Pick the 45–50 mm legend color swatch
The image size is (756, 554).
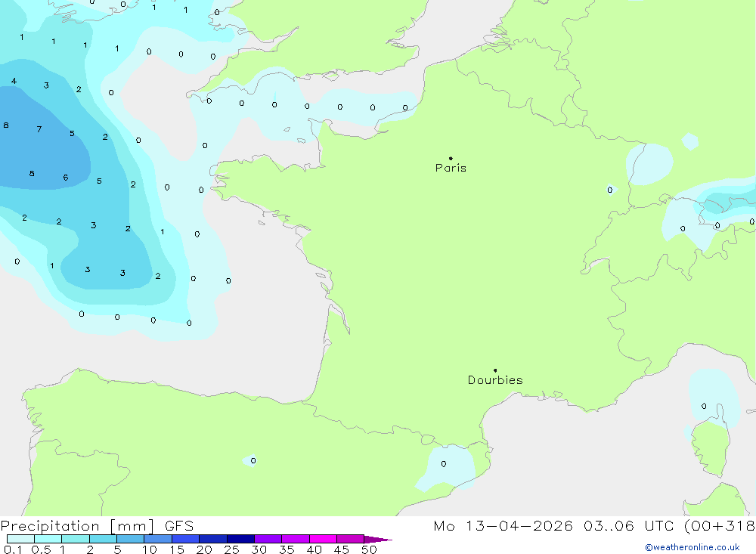351,539
